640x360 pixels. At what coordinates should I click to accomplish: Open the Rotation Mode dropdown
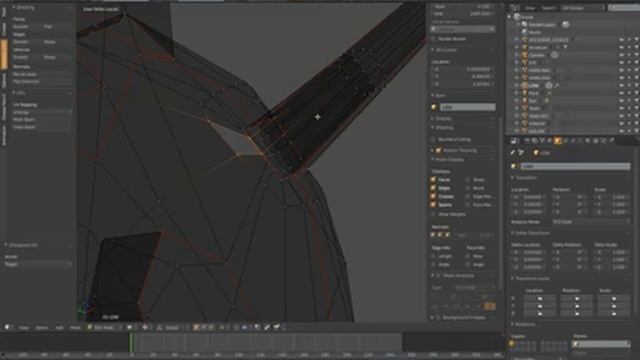coord(590,222)
